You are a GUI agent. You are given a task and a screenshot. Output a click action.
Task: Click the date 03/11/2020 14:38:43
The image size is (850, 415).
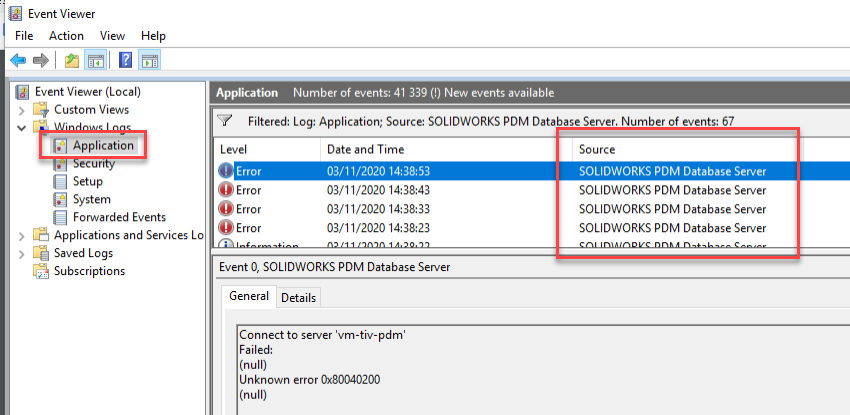pyautogui.click(x=378, y=190)
